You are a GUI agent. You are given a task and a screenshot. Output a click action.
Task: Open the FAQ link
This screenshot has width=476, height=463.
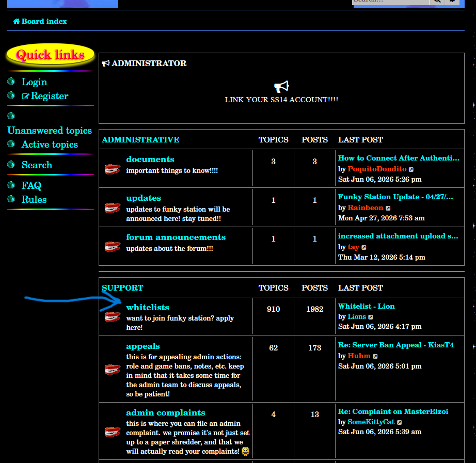[x=31, y=185]
